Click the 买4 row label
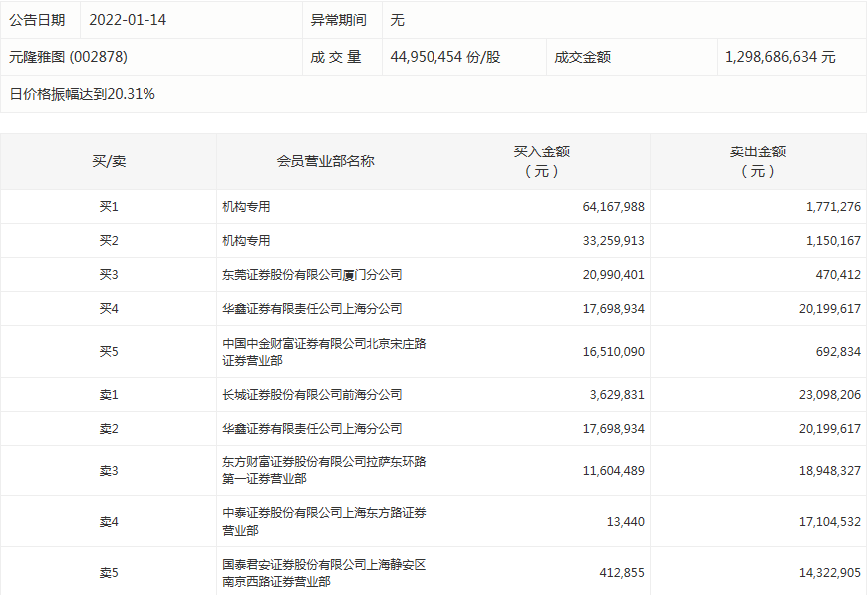Image resolution: width=868 pixels, height=595 pixels. [x=109, y=308]
